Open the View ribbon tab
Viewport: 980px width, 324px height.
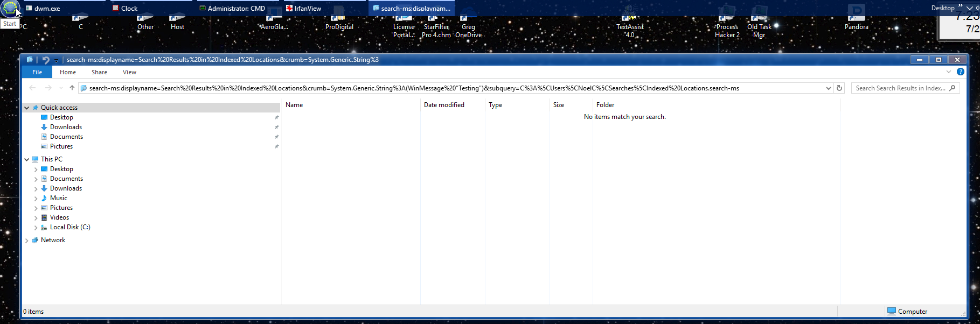129,72
